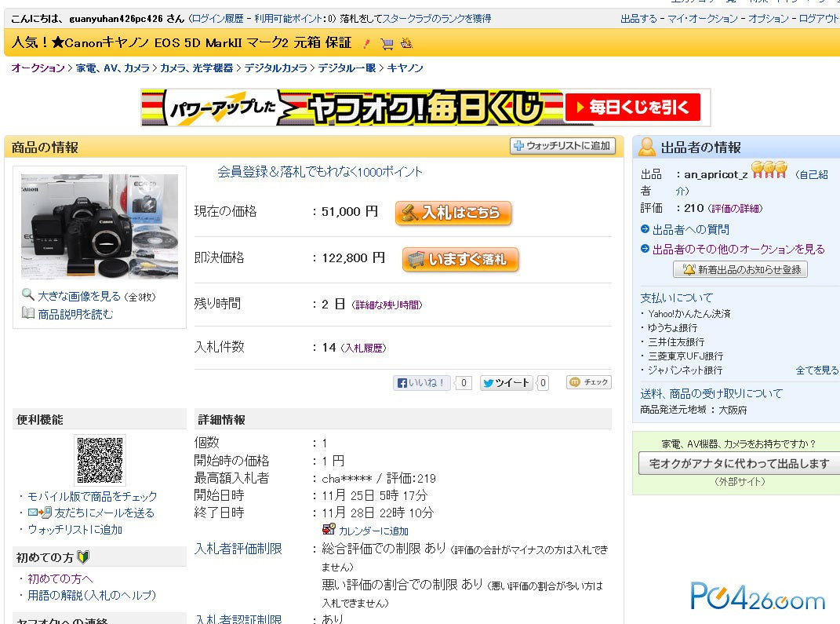Open 会員登録＆落札でもれなく1000ポイント link

pos(320,172)
